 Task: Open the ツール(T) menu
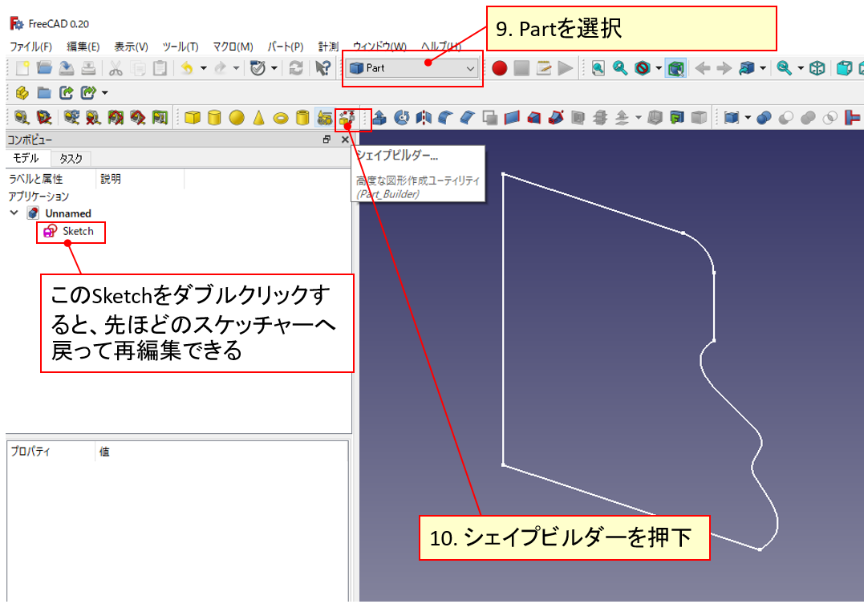point(180,47)
